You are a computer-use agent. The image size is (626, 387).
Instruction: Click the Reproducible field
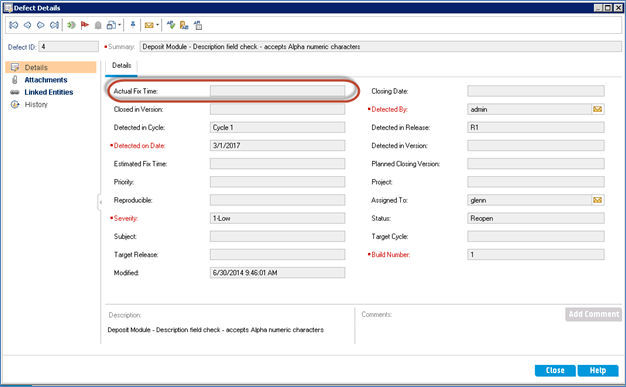pos(277,200)
